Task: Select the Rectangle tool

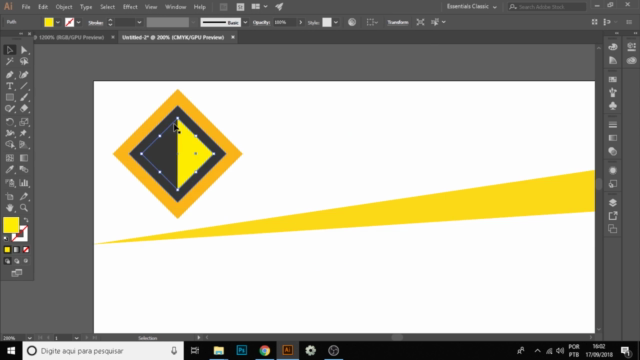Action: (10, 98)
